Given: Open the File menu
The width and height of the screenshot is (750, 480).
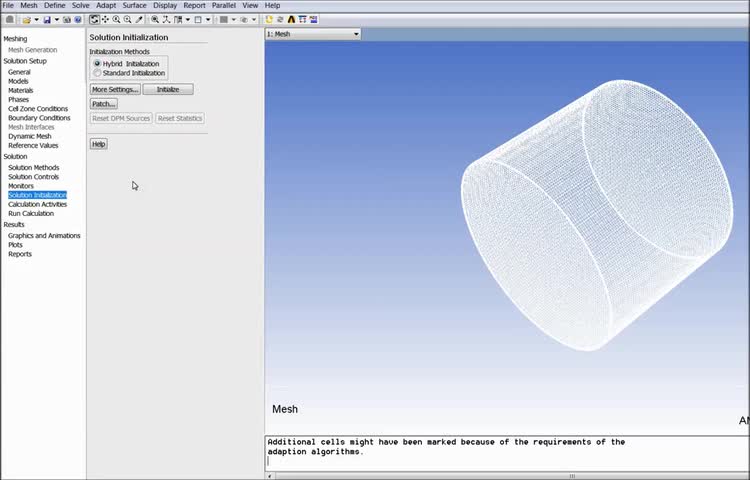Looking at the screenshot, I should [8, 5].
